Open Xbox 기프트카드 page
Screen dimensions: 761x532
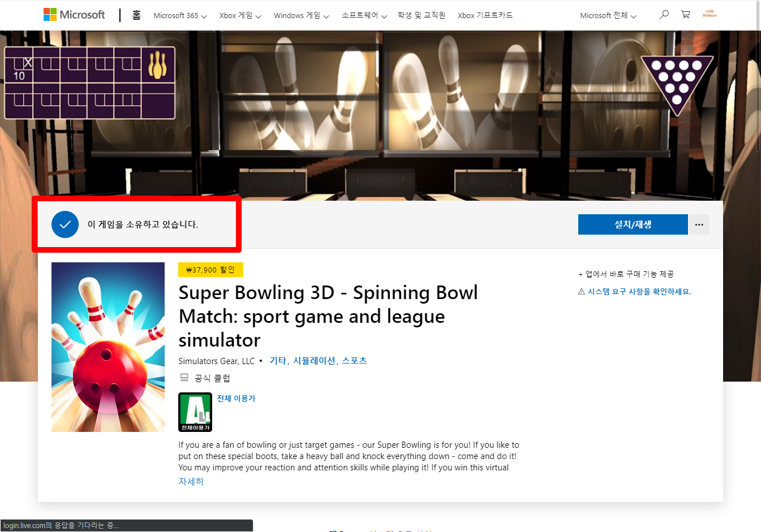485,15
